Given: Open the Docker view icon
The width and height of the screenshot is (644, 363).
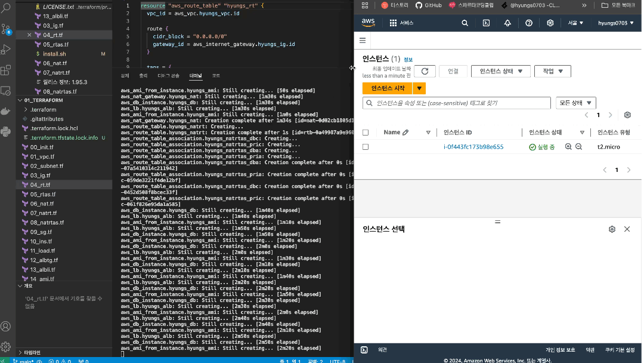Looking at the screenshot, I should 6,111.
